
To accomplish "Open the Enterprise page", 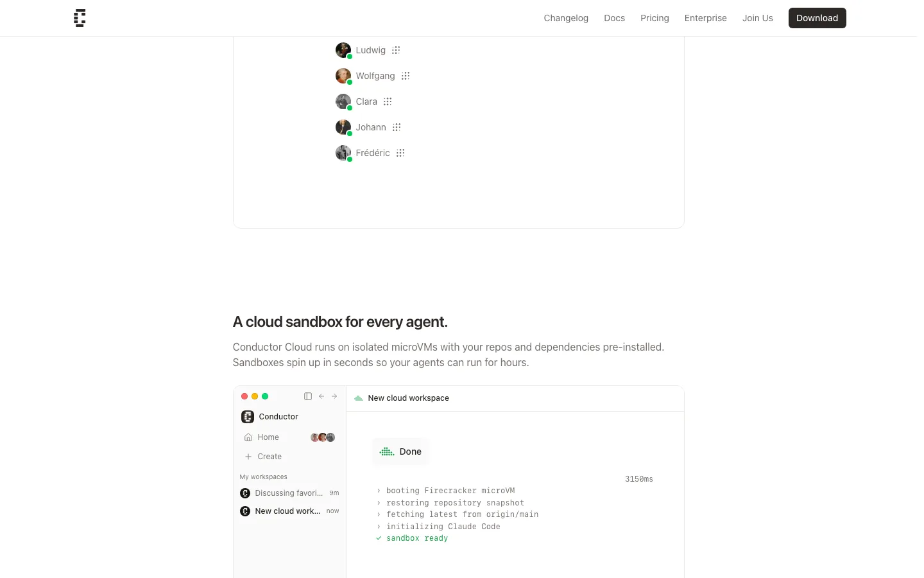I will 705,18.
